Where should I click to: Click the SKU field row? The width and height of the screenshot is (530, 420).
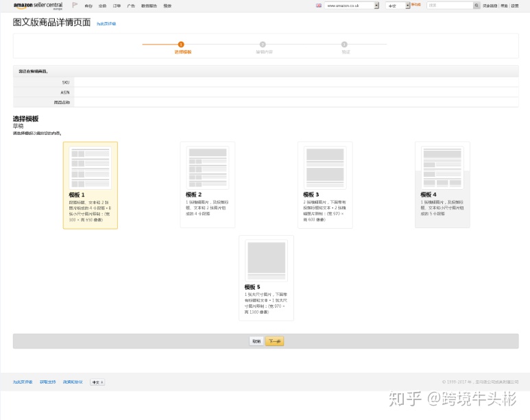tap(265, 82)
